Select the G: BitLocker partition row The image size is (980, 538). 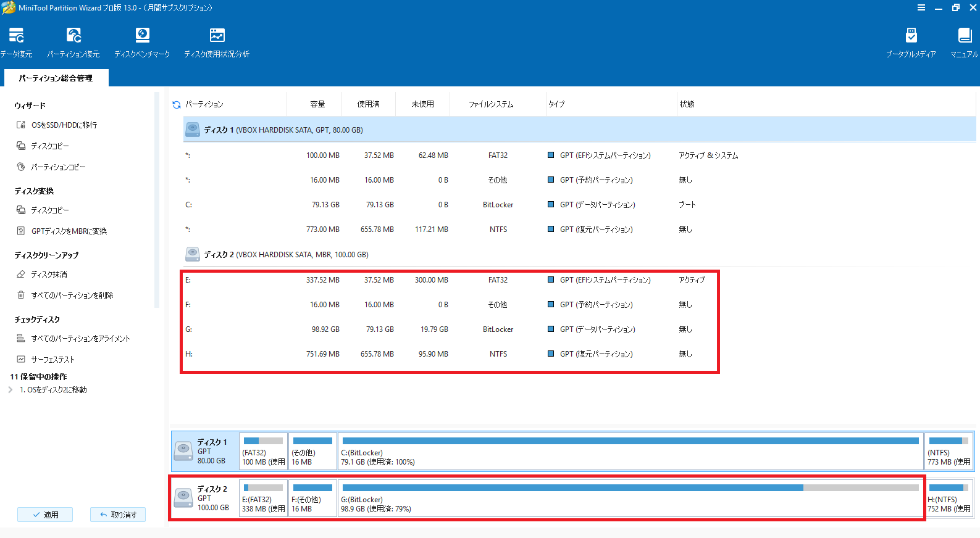tap(580, 329)
